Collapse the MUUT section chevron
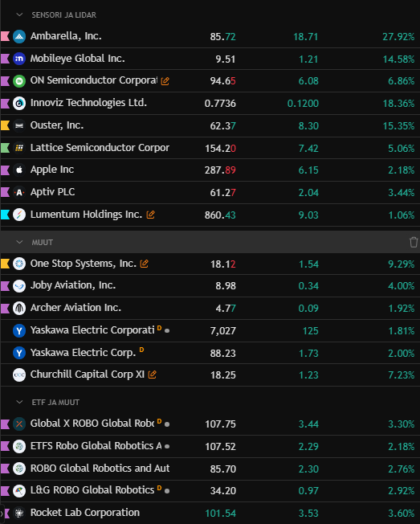 (x=19, y=242)
